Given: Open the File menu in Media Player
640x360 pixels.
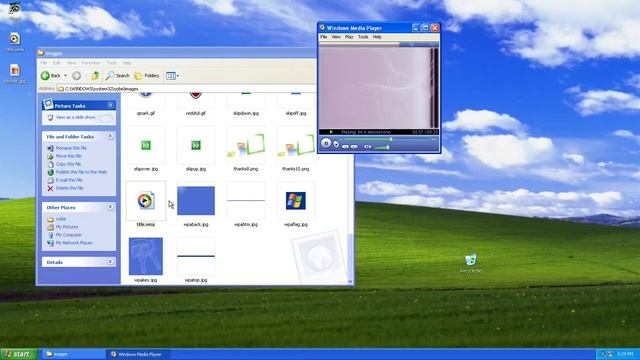Looking at the screenshot, I should [x=324, y=37].
